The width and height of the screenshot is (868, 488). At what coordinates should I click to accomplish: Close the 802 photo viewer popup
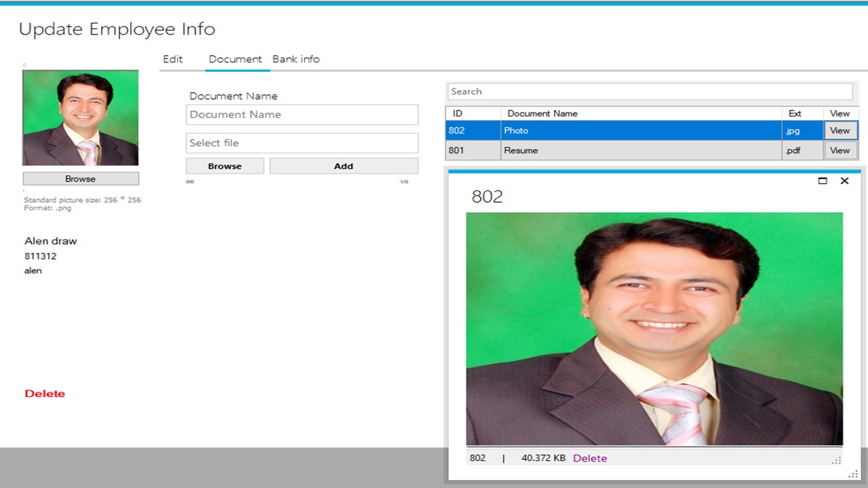click(x=844, y=180)
